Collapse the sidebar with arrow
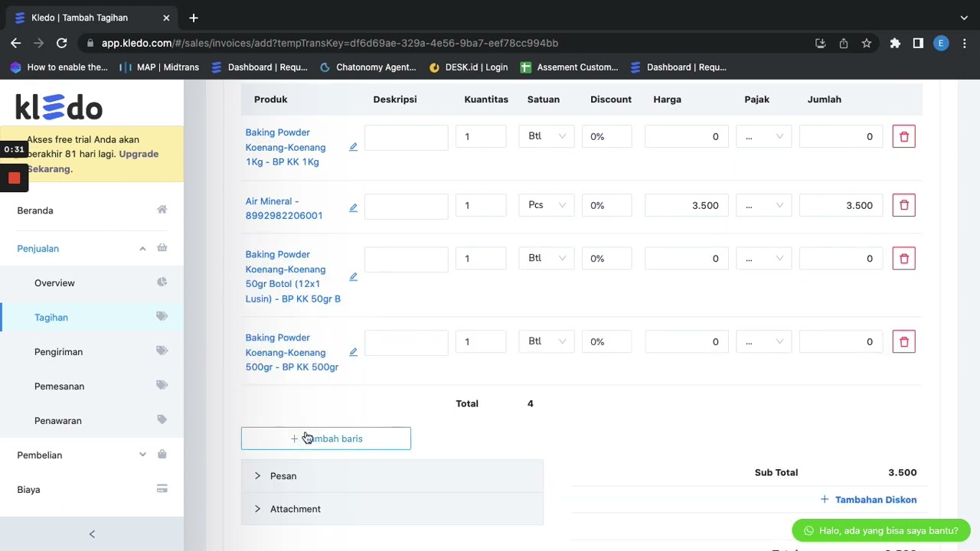This screenshot has height=551, width=980. pyautogui.click(x=92, y=534)
